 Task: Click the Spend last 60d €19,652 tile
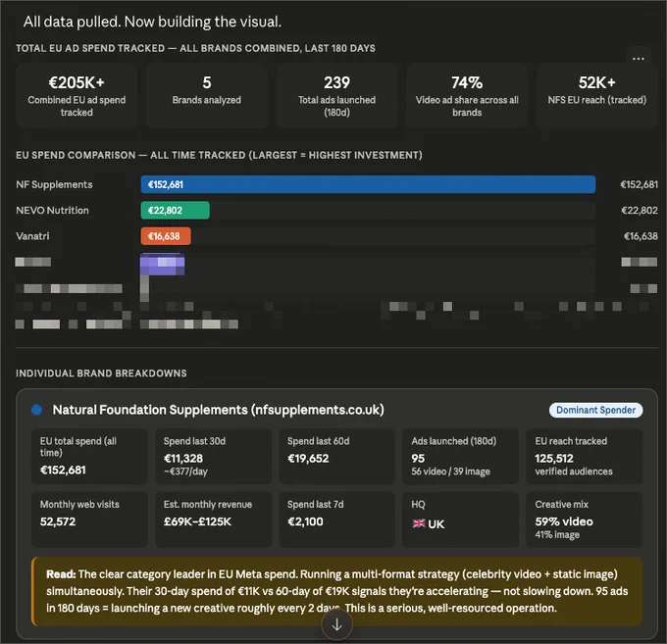pyautogui.click(x=336, y=457)
